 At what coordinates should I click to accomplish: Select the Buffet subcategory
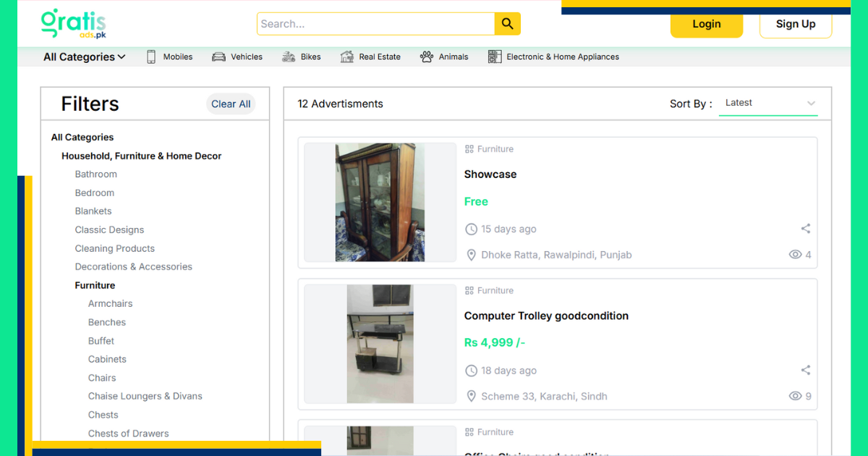tap(101, 341)
